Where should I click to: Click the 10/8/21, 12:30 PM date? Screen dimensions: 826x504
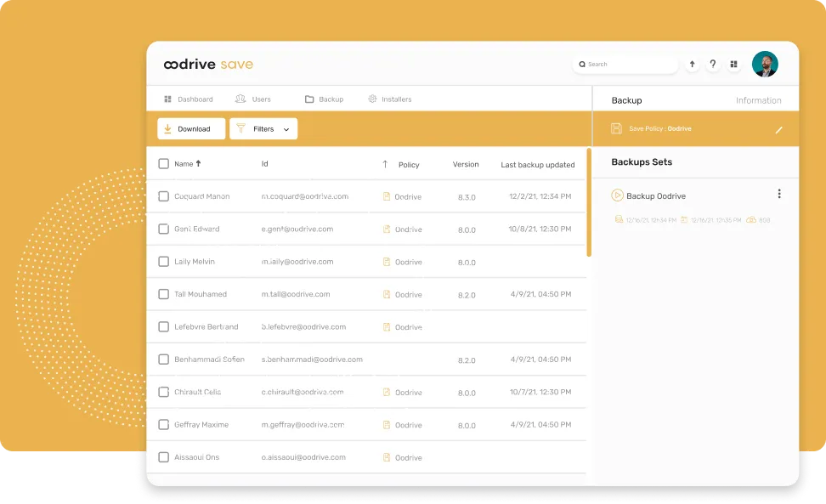[x=540, y=229]
